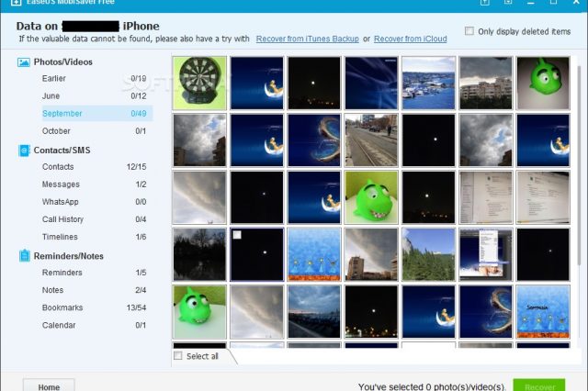This screenshot has height=391, width=588.
Task: Select the blue wallpaper thumbnail labeled Sormaia
Action: coord(543,312)
